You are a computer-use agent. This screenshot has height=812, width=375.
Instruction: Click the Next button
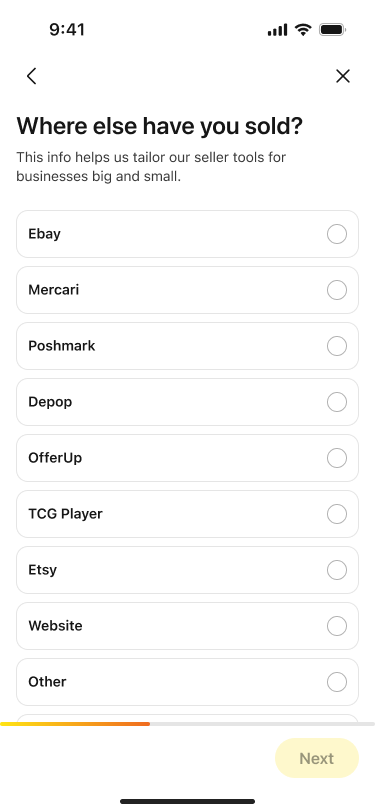click(x=317, y=758)
